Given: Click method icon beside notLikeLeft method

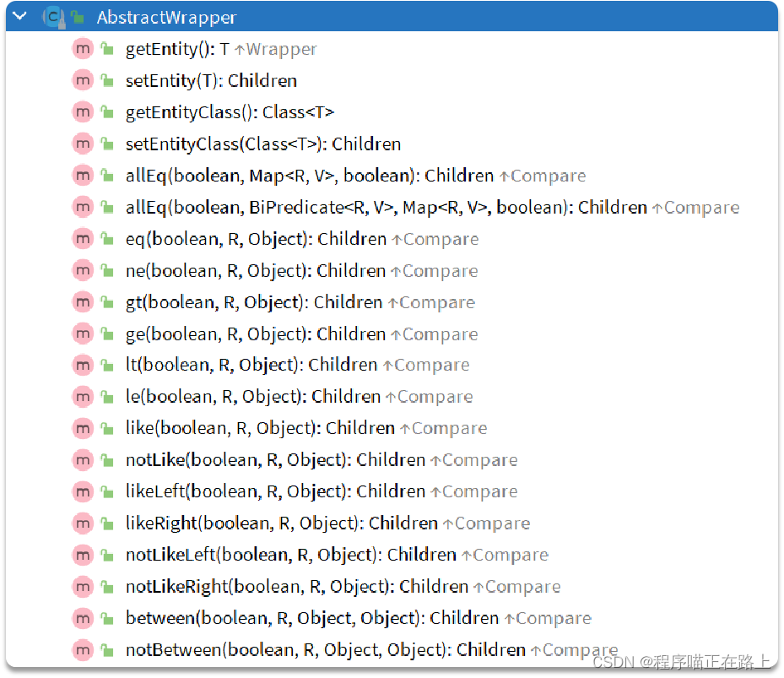Looking at the screenshot, I should click(x=83, y=555).
